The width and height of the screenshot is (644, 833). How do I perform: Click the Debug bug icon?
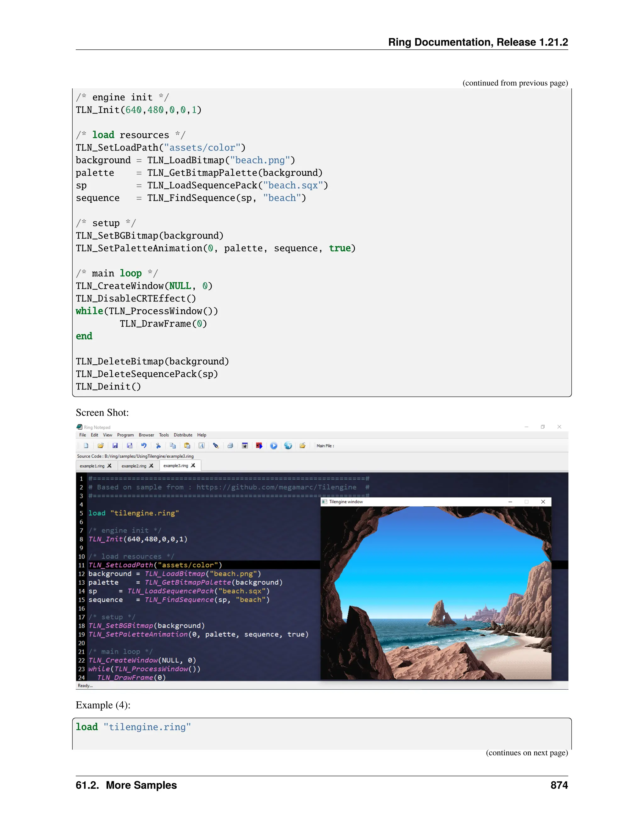pos(245,445)
